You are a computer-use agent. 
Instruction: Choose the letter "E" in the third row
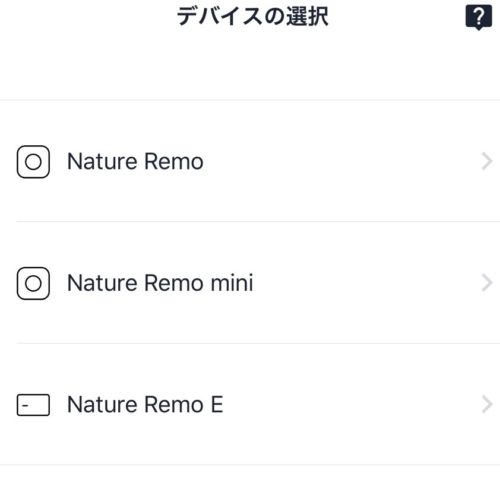click(x=217, y=405)
